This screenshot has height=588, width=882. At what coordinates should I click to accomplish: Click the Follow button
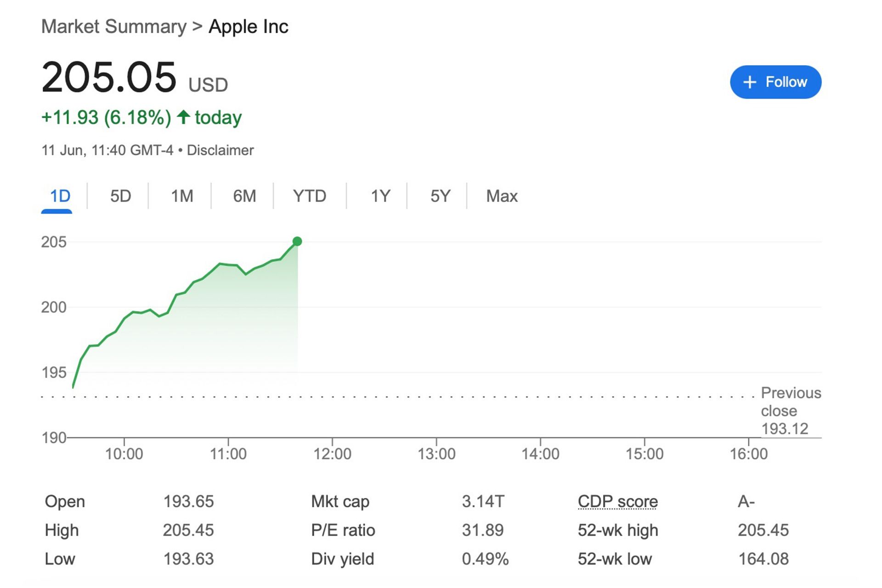[775, 82]
